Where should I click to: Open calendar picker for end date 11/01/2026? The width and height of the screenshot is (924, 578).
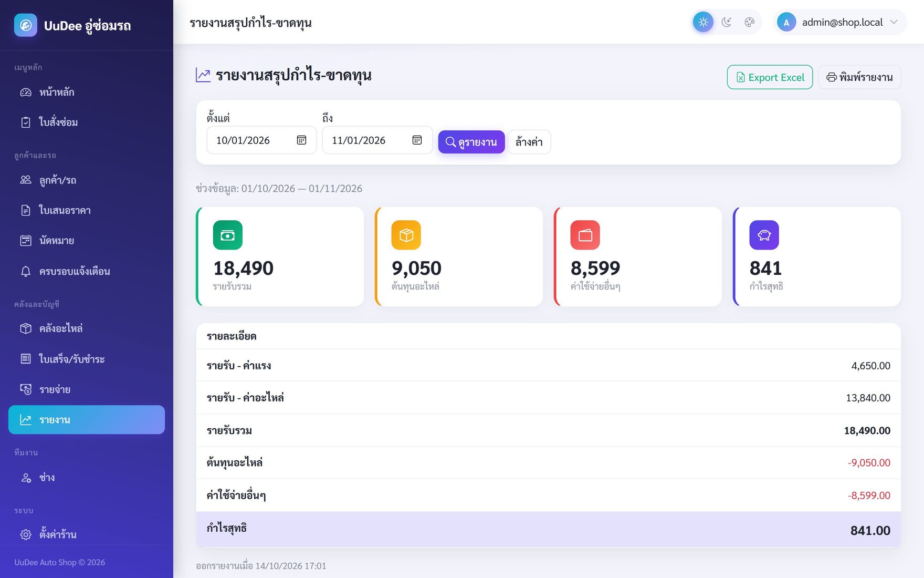pyautogui.click(x=417, y=140)
